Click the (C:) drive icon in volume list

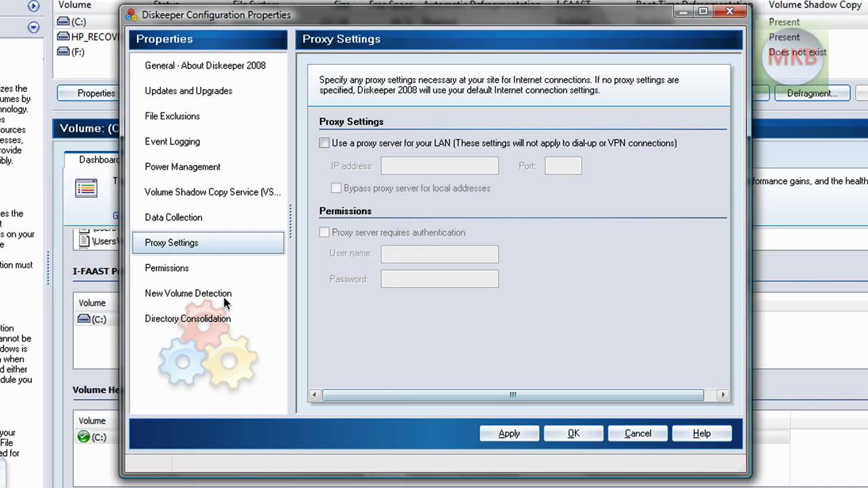click(x=63, y=22)
